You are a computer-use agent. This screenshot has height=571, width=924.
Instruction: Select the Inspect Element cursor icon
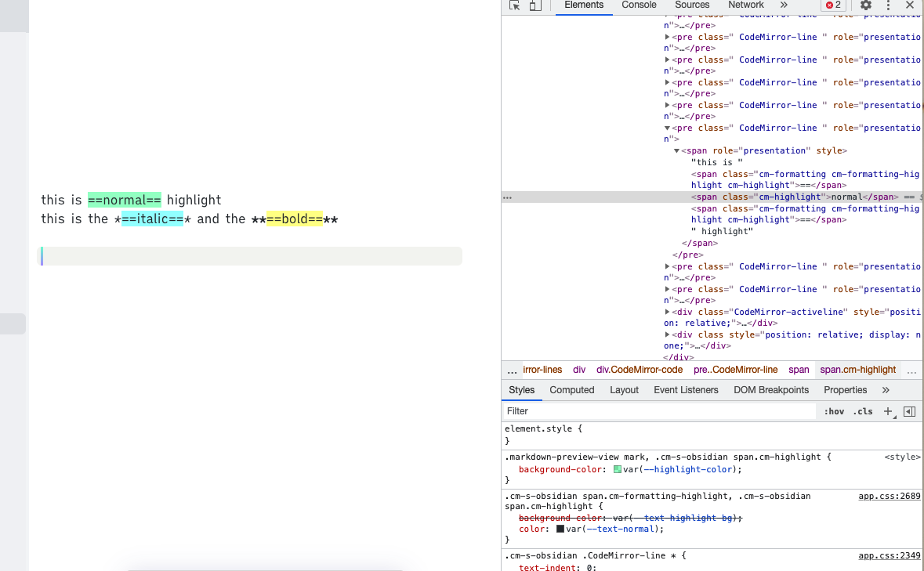pyautogui.click(x=513, y=5)
